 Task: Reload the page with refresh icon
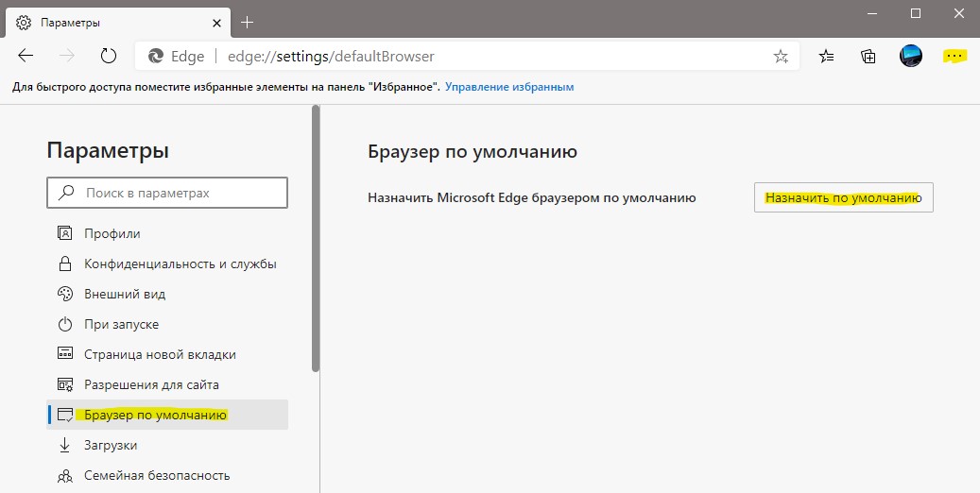coord(109,57)
